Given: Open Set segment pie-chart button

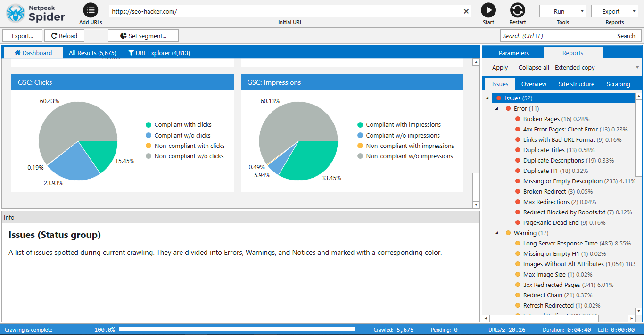Looking at the screenshot, I should point(143,36).
